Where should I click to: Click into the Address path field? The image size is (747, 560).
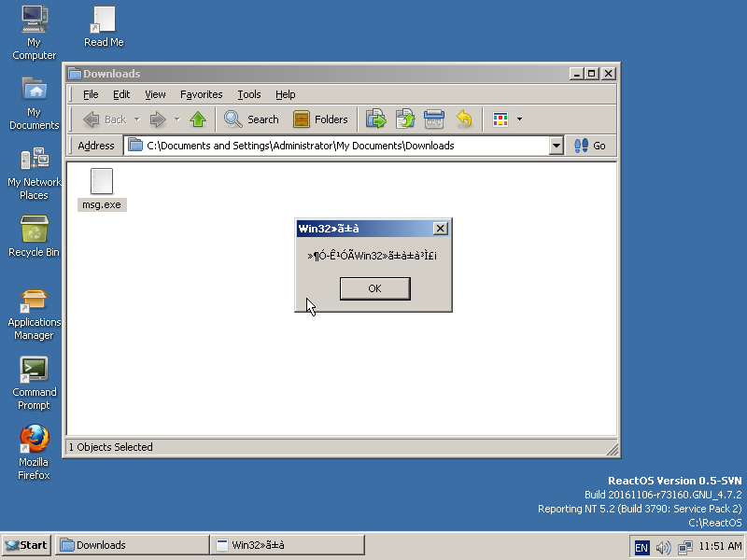(x=336, y=146)
